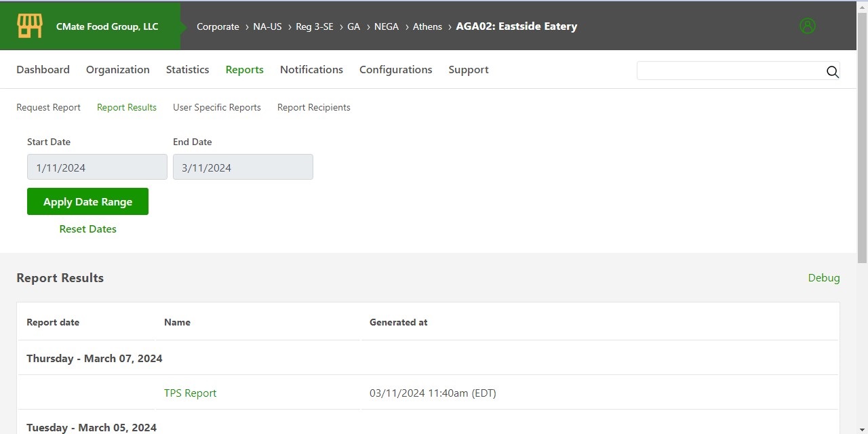Click the CMate storefront logo icon

tap(28, 25)
